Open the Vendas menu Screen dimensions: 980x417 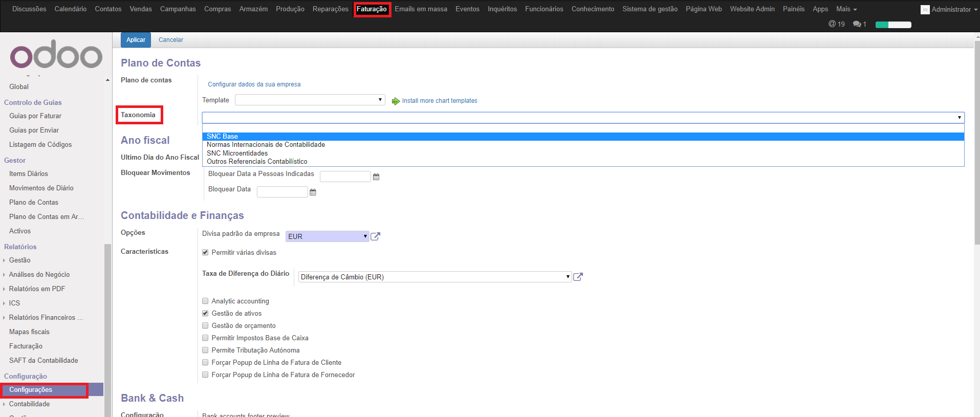[x=140, y=9]
